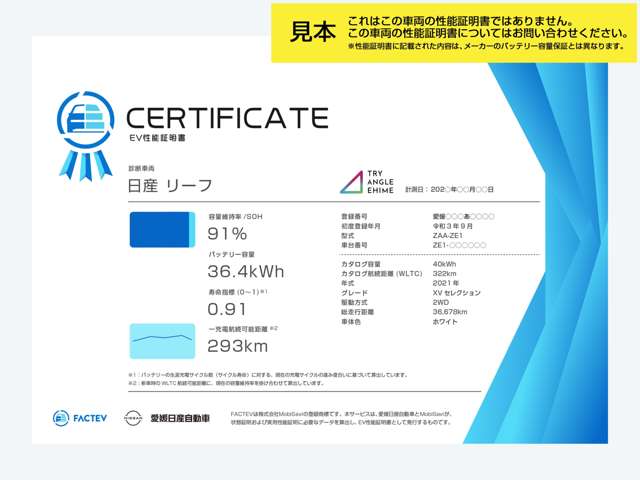Click the blue battery SOH bar graphic
This screenshot has height=480, width=640.
click(x=162, y=229)
